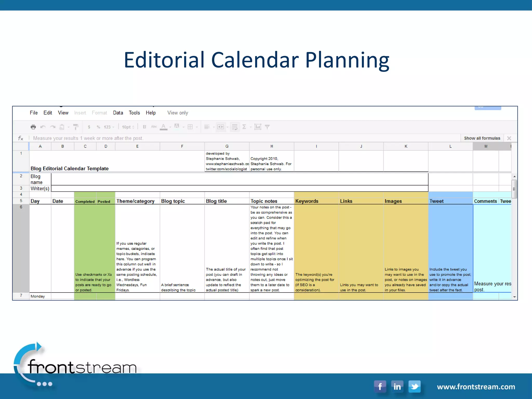Click the filter funnel icon
This screenshot has height=399, width=532.
click(x=267, y=127)
